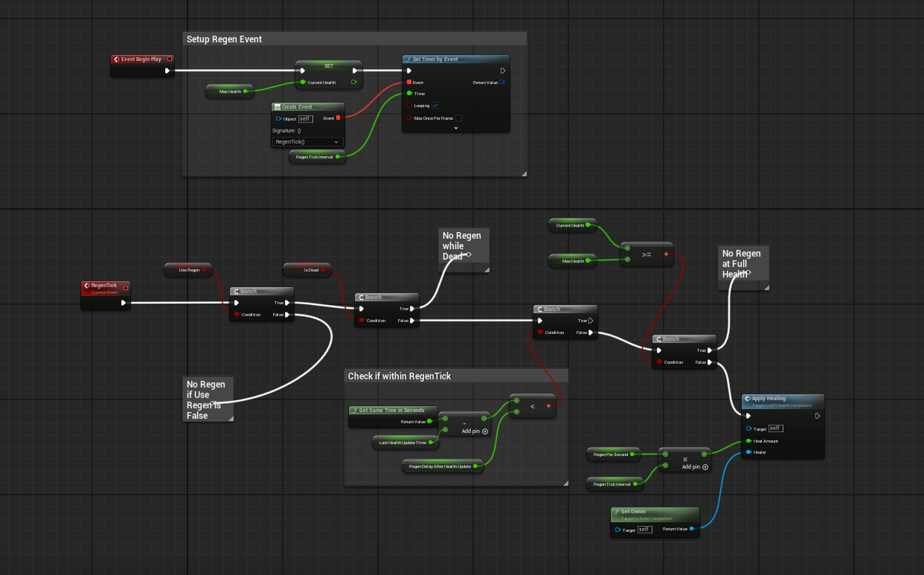Click the Heal Amount pin on Apply Healing
The height and width of the screenshot is (575, 924).
748,440
